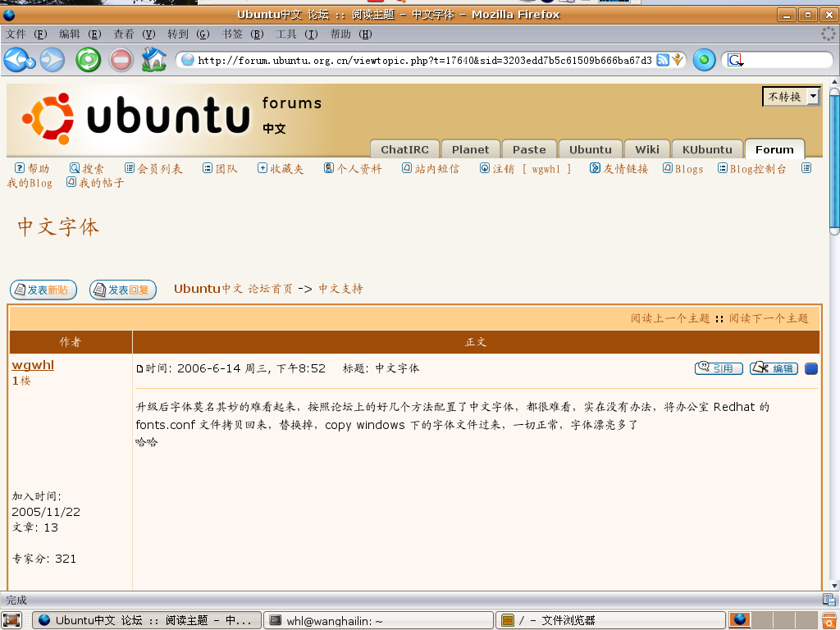
Task: Open the 团队 link
Action: [220, 169]
